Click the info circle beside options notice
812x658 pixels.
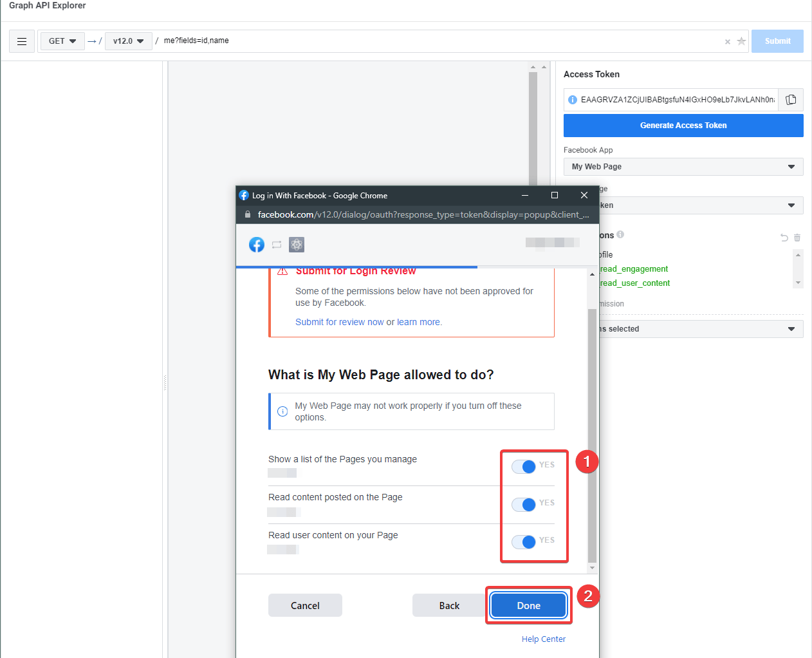(282, 411)
